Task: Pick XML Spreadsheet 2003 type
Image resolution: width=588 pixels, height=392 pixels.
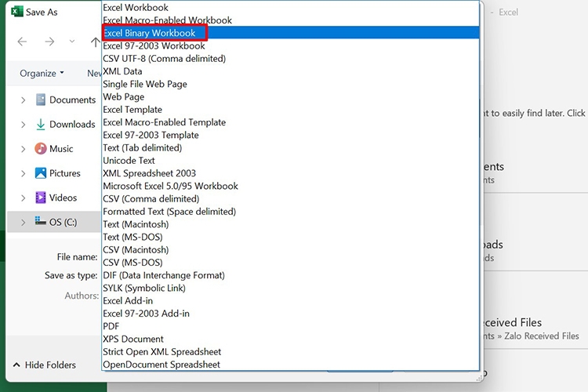Action: 290,173
